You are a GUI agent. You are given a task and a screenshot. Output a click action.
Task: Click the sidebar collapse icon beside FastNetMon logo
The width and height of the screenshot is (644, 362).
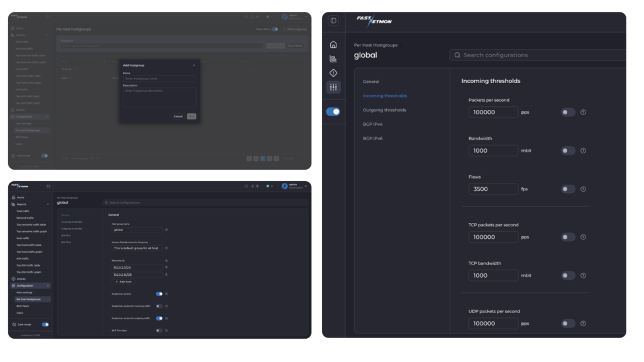point(333,21)
